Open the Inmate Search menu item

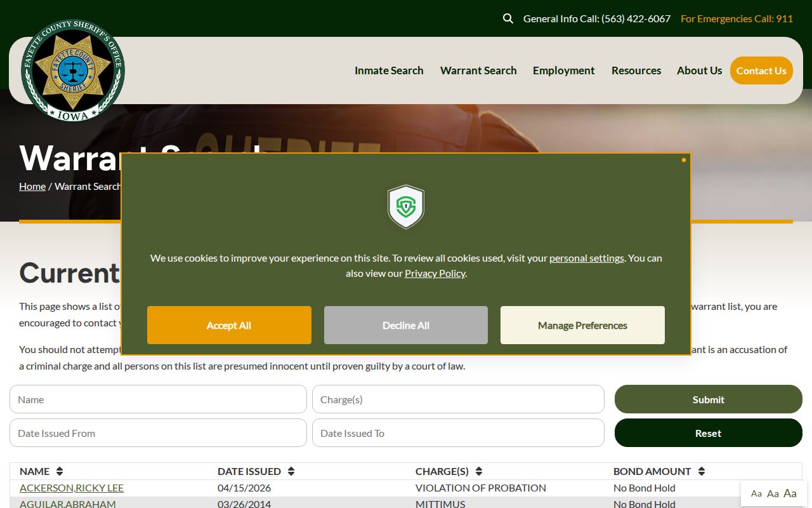(389, 70)
